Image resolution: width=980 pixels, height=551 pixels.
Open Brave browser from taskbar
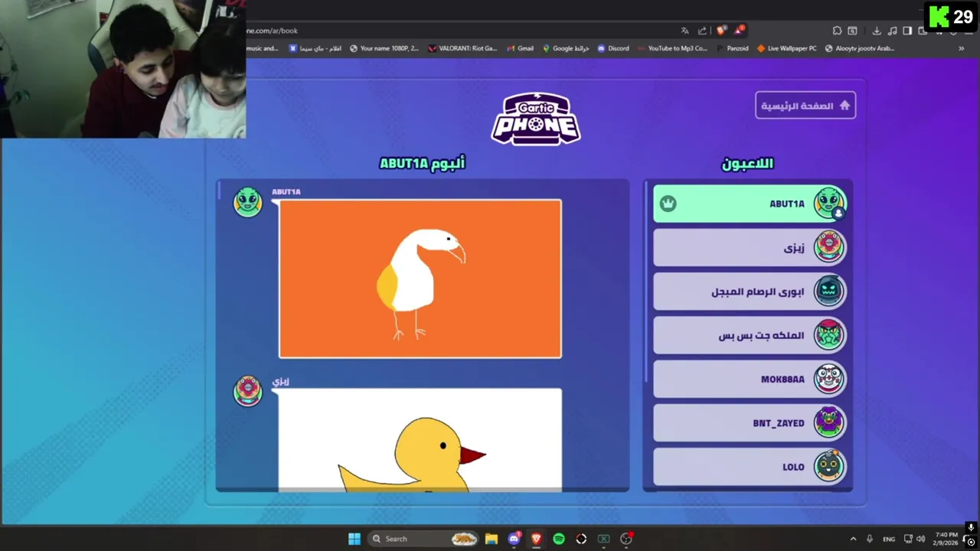click(536, 539)
